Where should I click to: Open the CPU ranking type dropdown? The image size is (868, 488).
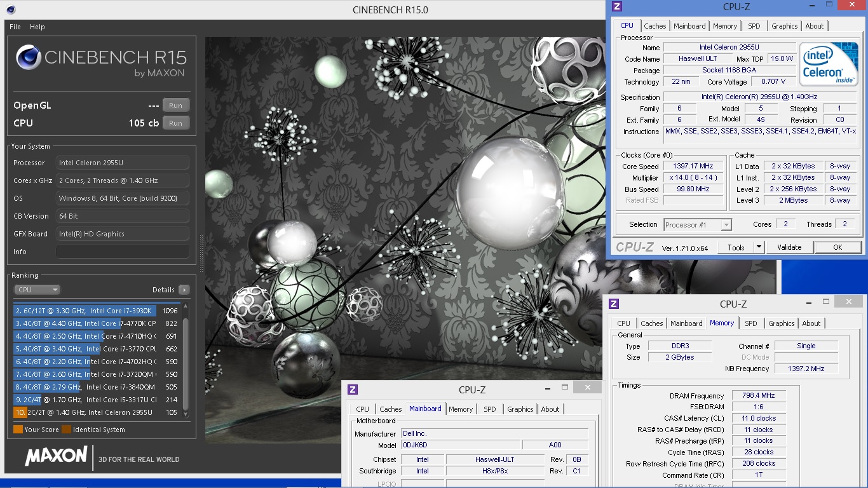(37, 290)
